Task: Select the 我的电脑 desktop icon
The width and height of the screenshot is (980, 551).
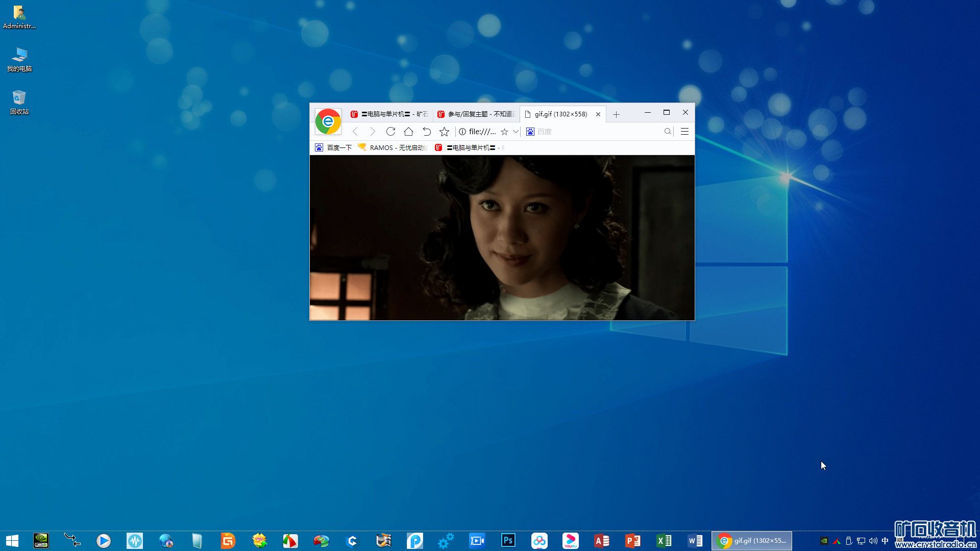Action: 19,60
